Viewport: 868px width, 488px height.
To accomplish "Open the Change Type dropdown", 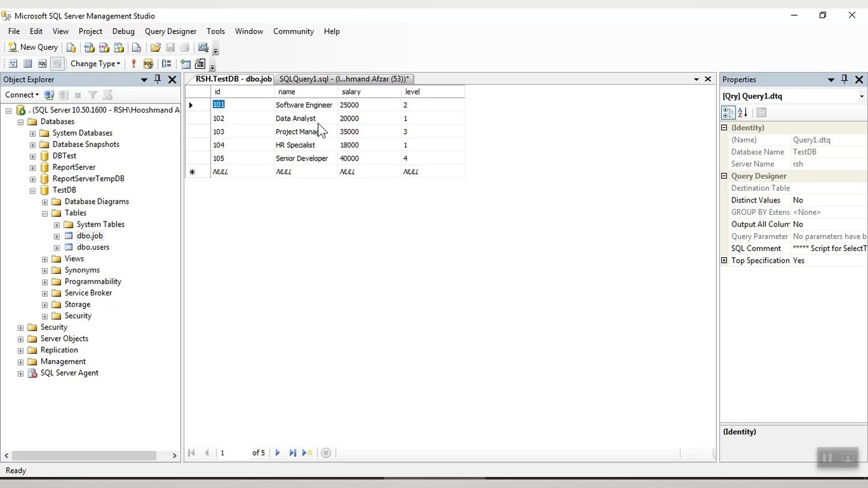I will (x=95, y=64).
